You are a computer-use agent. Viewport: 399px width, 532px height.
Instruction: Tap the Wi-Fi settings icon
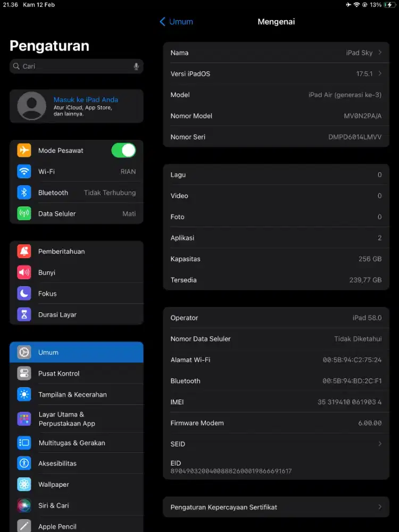point(24,171)
